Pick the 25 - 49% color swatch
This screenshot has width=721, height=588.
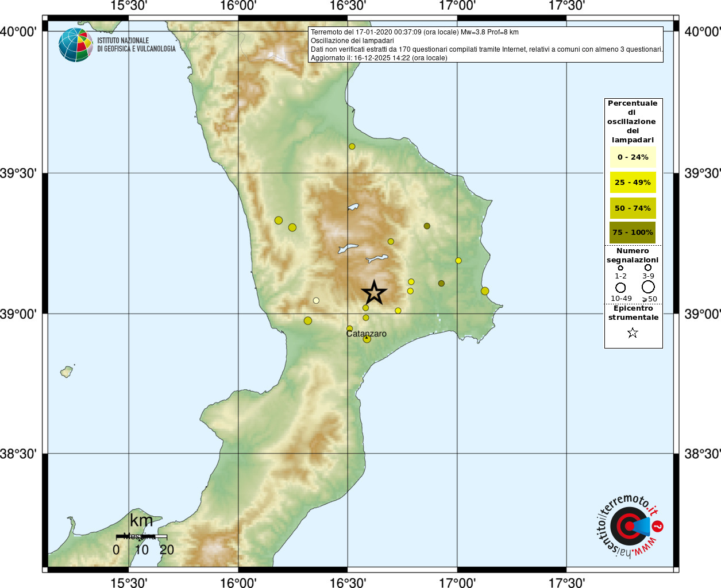[x=633, y=183]
